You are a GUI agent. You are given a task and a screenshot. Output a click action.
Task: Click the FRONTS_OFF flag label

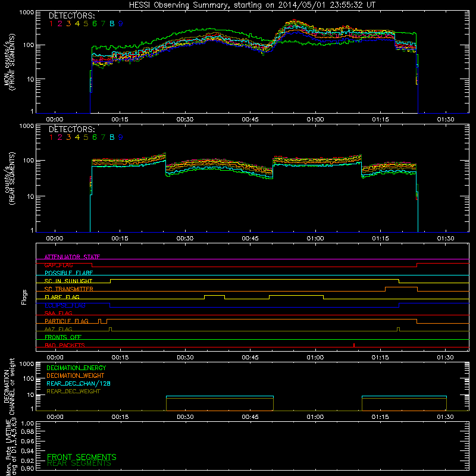tap(63, 337)
